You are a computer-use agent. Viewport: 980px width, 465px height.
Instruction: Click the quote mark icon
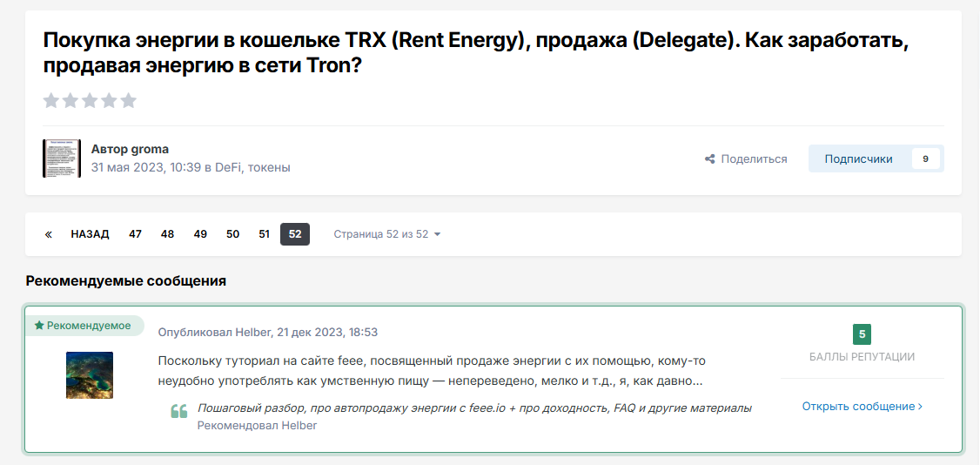(x=179, y=412)
